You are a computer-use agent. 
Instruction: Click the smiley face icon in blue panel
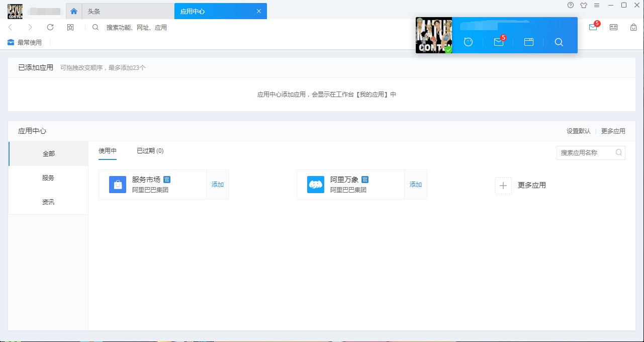tap(469, 42)
